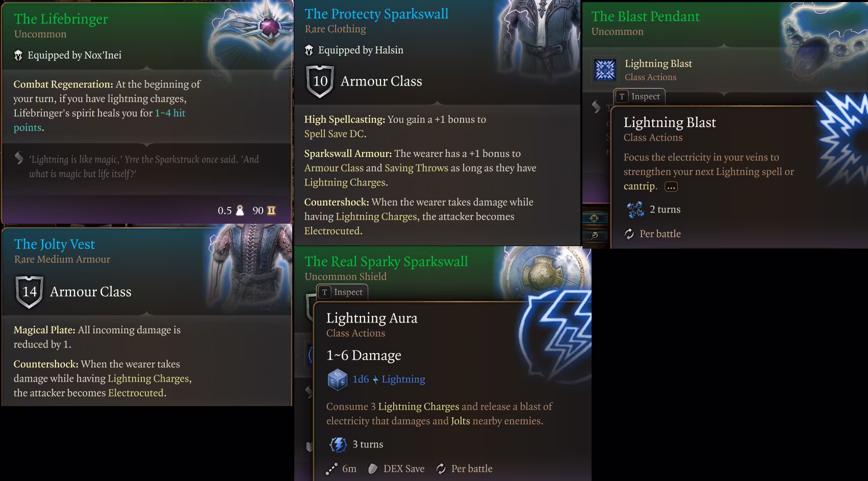Click the Armour Class 10 shield icon
Viewport: 868px width, 481px height.
(x=320, y=81)
